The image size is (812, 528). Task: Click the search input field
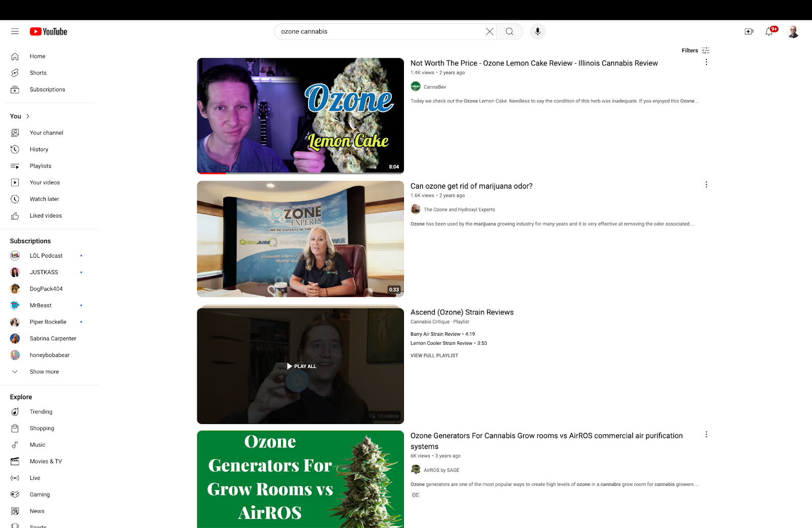[381, 31]
